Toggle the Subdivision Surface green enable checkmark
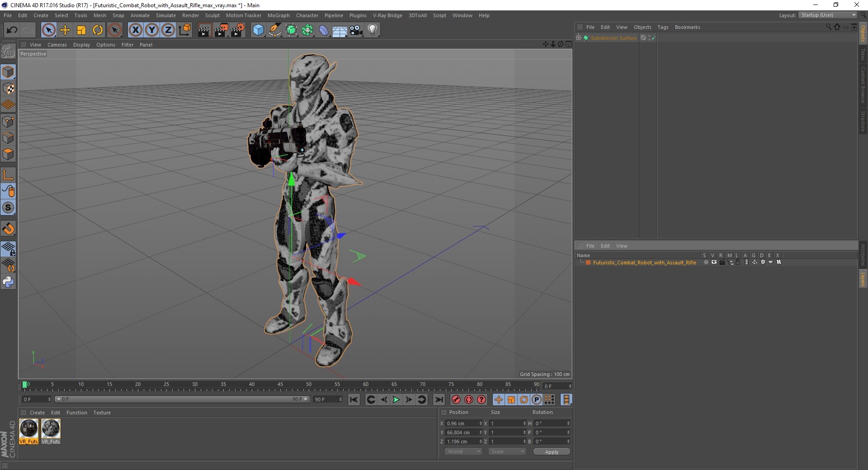The image size is (868, 470). coord(653,38)
